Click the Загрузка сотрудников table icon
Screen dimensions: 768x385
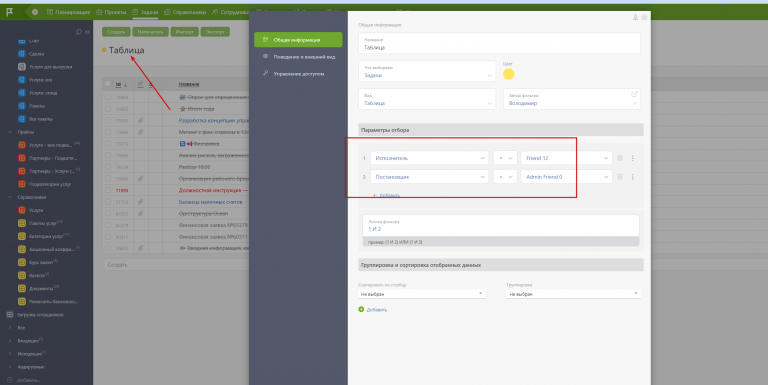[x=10, y=314]
